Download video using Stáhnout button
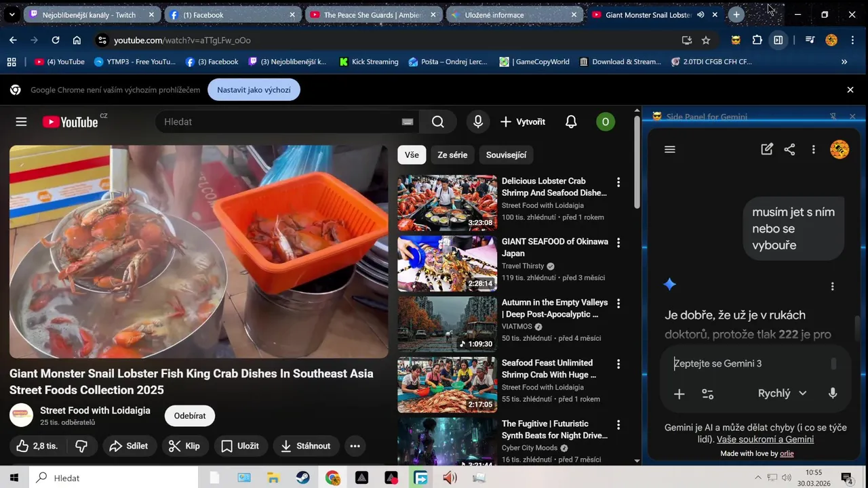 click(306, 446)
